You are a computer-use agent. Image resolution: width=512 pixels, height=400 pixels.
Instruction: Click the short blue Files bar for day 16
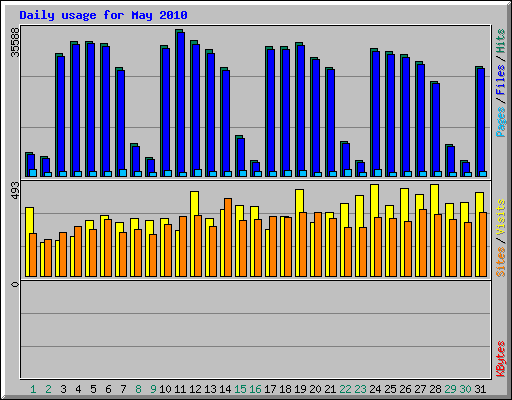tap(256, 168)
